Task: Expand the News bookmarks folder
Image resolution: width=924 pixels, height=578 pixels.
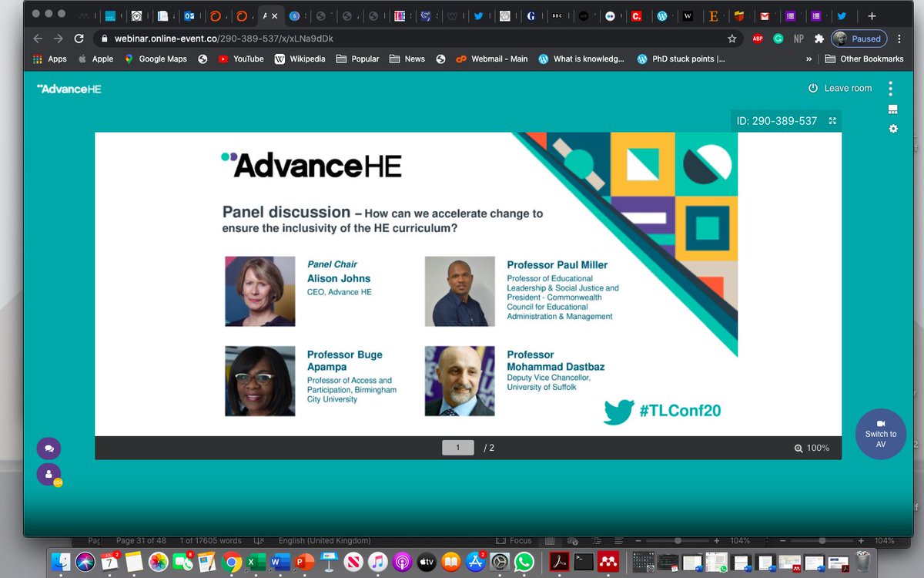Action: 407,59
